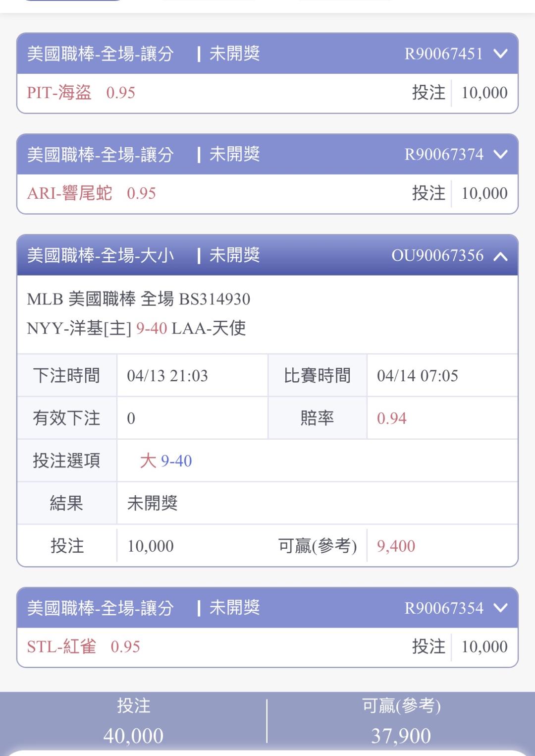Select the first 美國職棒-全場-讓分 header
Screen dimensions: 535x756
101,54
